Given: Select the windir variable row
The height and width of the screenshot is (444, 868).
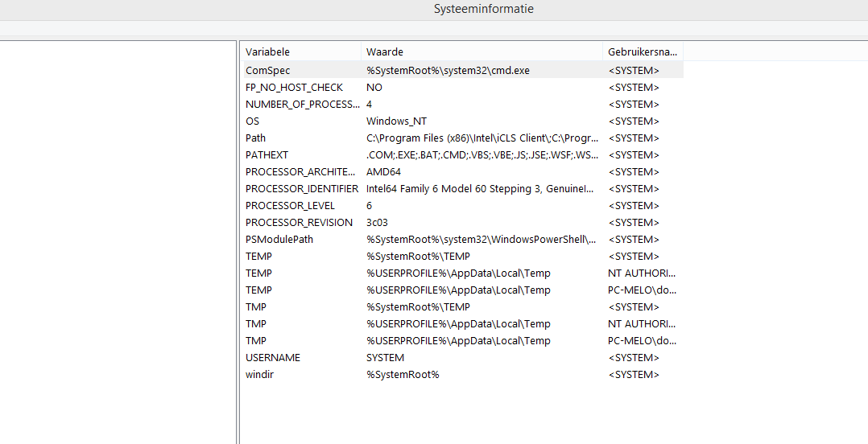Looking at the screenshot, I should (259, 375).
